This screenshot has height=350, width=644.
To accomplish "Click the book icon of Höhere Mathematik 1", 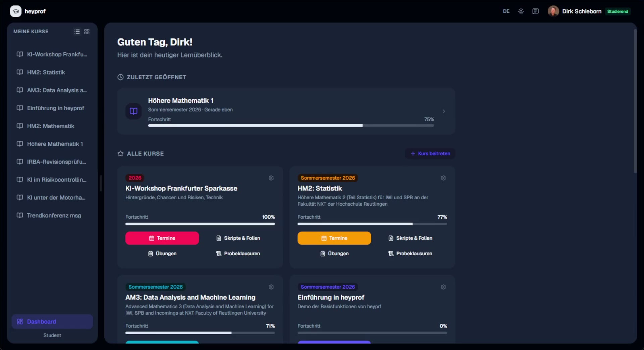I will pos(133,111).
